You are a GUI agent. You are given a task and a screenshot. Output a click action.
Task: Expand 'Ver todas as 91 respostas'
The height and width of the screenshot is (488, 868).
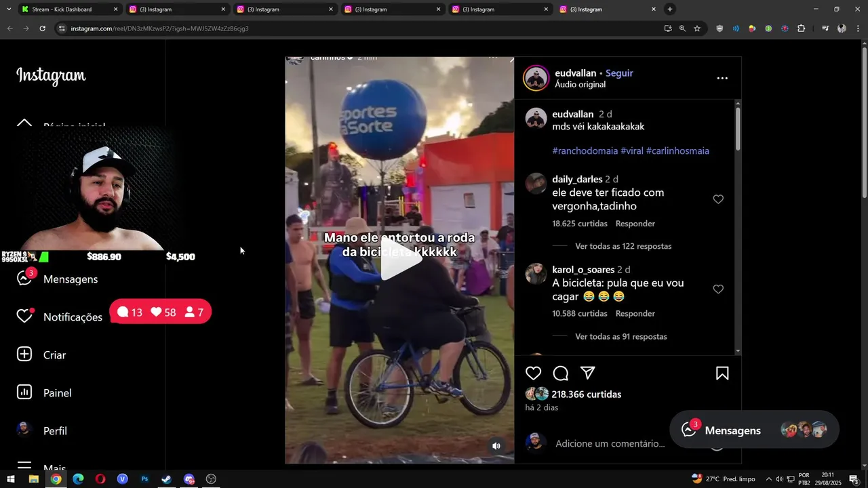[621, 337]
